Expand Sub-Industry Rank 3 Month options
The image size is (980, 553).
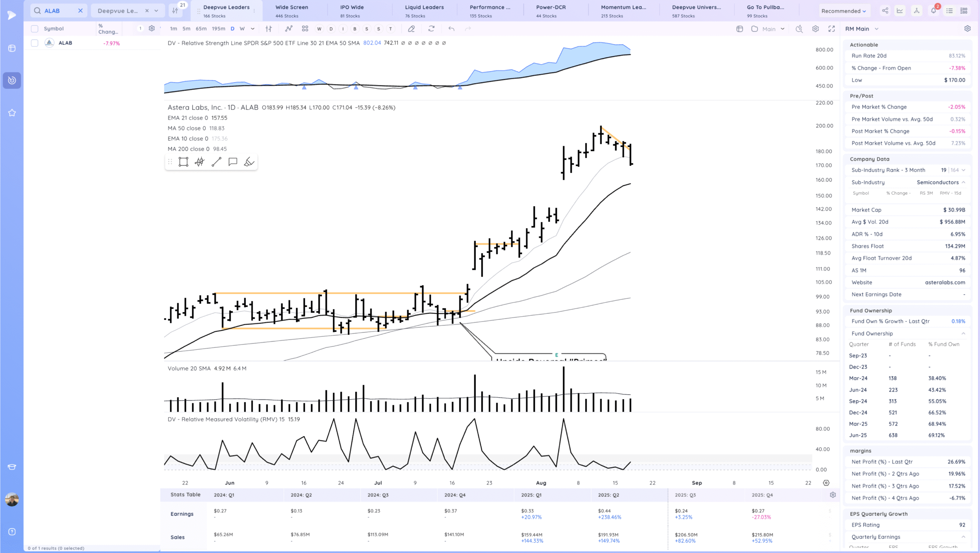963,170
